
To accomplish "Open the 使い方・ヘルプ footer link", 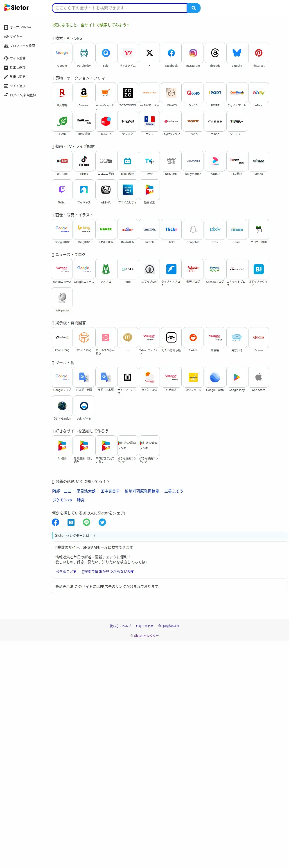I will (x=120, y=626).
